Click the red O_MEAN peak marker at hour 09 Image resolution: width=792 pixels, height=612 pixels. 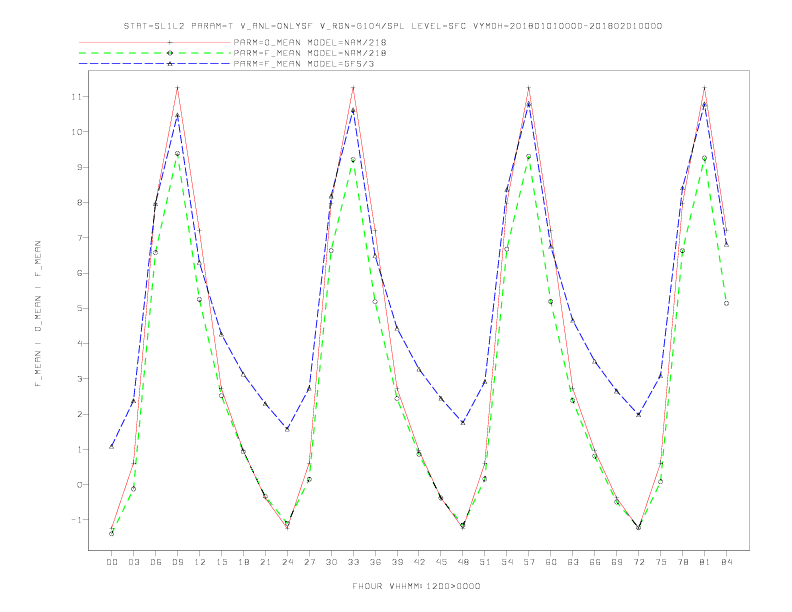pyautogui.click(x=177, y=88)
